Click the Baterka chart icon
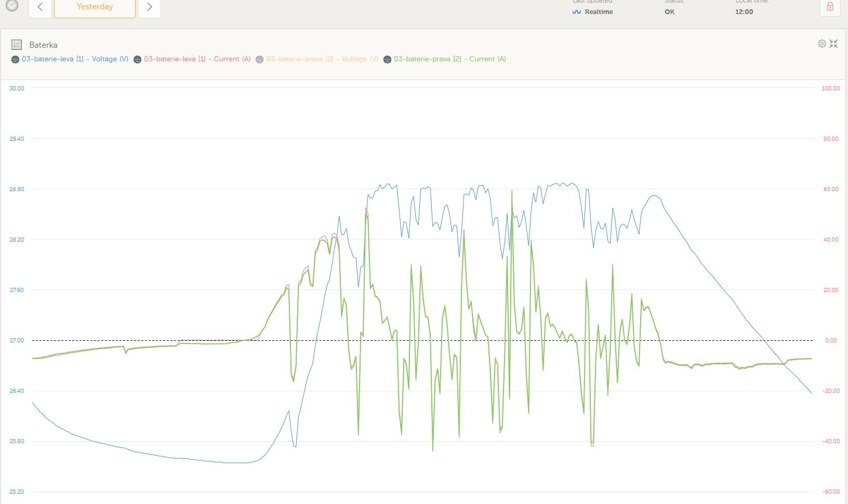Screen dimensions: 848x504 (x=17, y=45)
